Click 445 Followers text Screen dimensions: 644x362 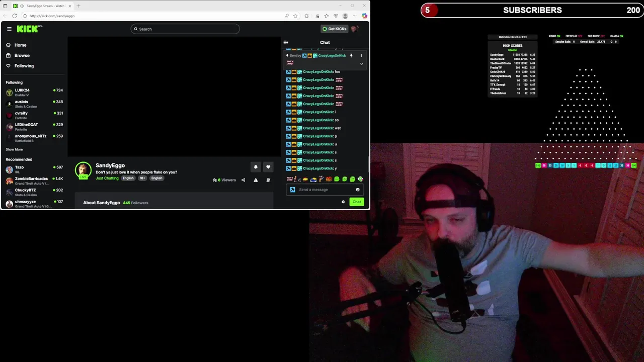click(135, 203)
